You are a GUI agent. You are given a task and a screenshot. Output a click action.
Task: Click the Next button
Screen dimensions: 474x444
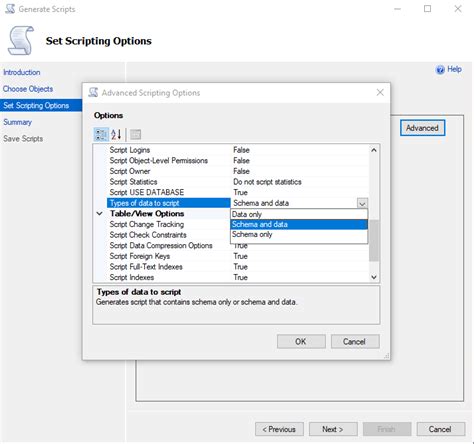(x=333, y=429)
